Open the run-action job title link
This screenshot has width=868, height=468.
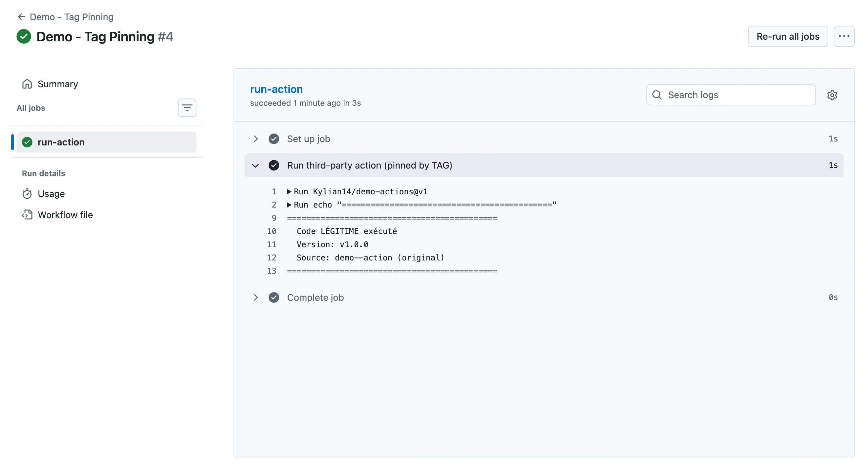click(276, 89)
